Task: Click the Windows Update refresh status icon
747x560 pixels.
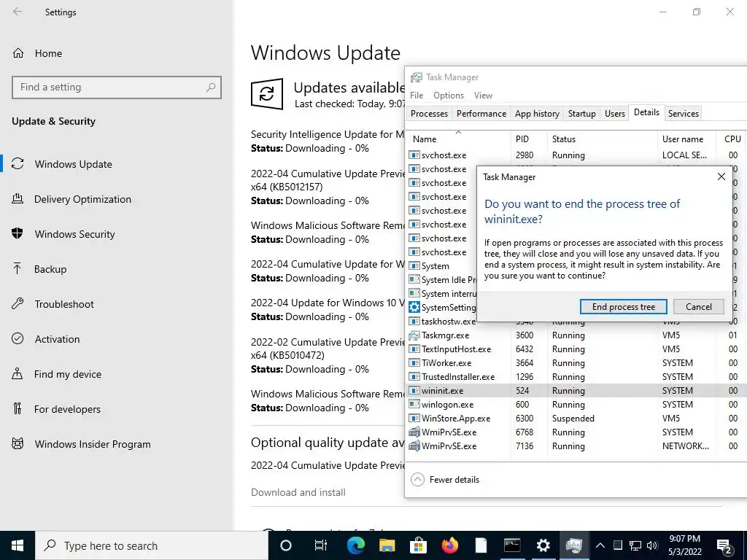Action: tap(267, 94)
